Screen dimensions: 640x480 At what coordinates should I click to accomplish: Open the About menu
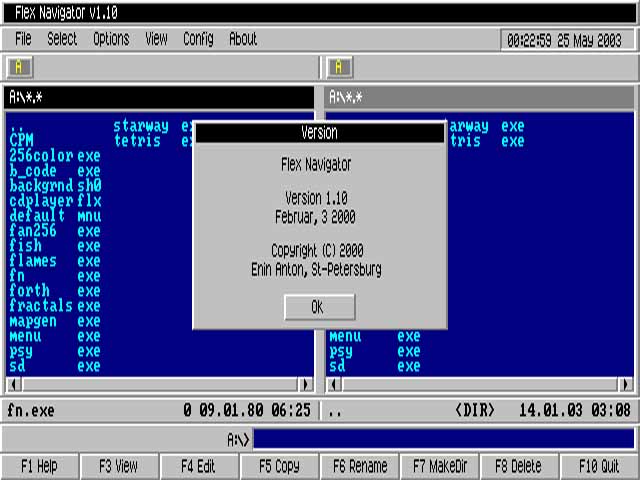[243, 39]
